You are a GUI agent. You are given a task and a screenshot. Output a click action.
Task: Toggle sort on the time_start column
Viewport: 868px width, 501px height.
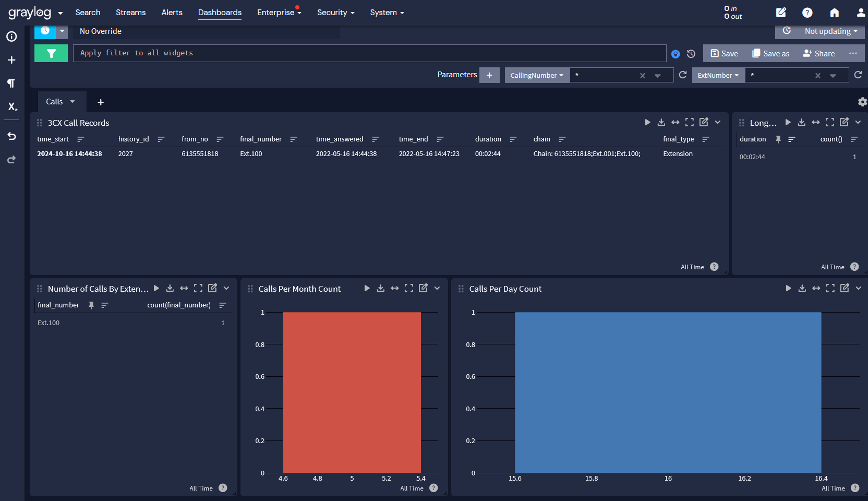(x=80, y=139)
